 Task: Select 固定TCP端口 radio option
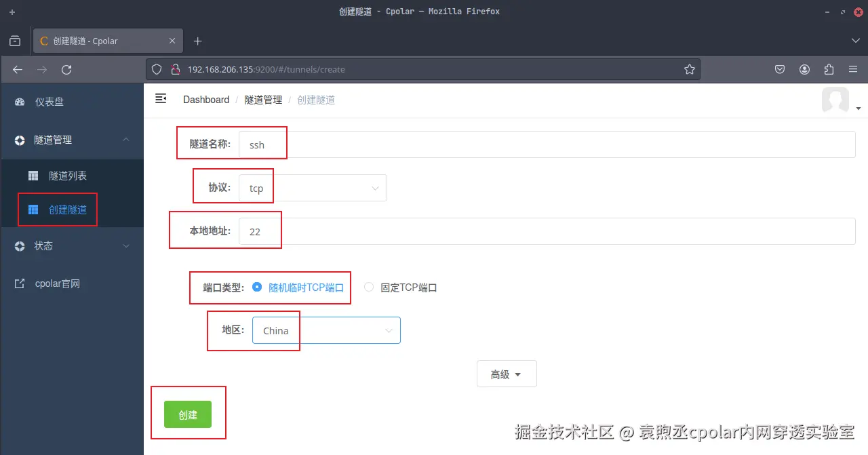(401, 287)
